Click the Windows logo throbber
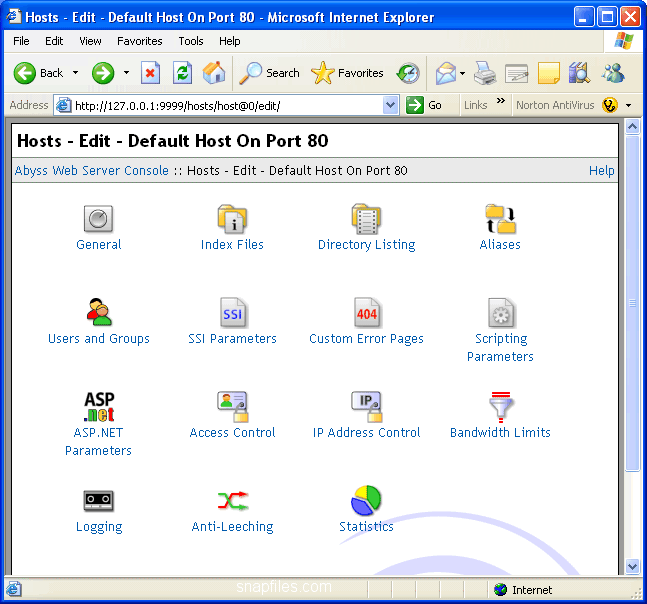This screenshot has width=647, height=604. [x=623, y=41]
